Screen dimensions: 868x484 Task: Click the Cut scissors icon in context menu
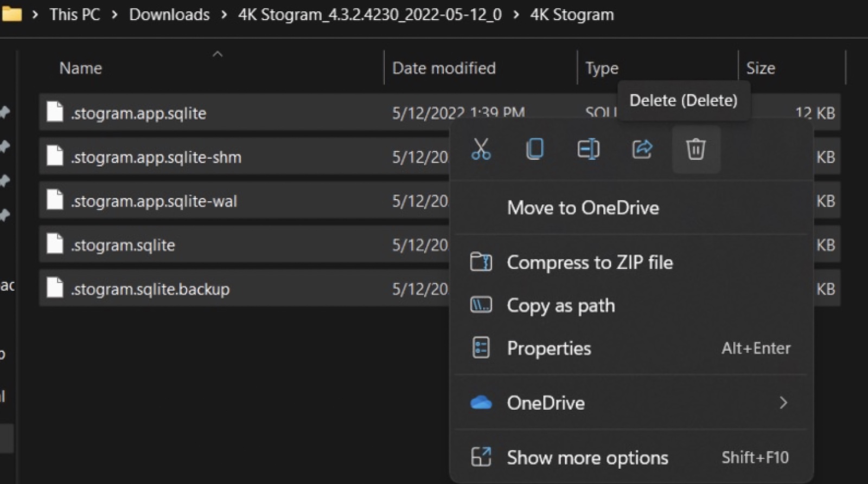pyautogui.click(x=481, y=149)
